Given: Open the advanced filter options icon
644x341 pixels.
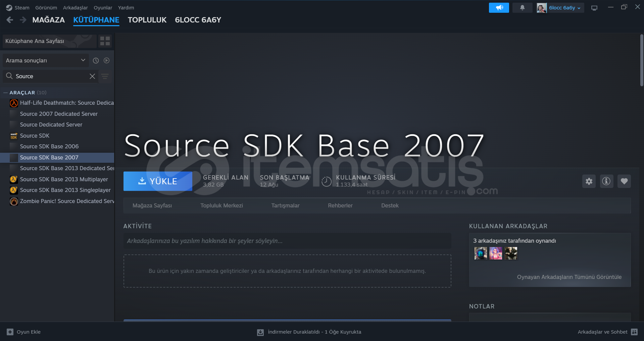Looking at the screenshot, I should pos(105,77).
